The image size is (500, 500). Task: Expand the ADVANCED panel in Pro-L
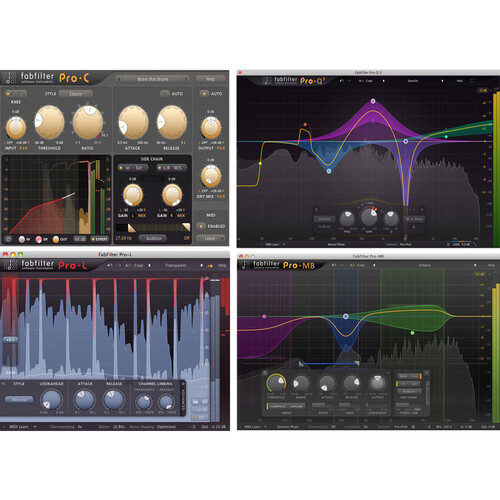pyautogui.click(x=183, y=398)
